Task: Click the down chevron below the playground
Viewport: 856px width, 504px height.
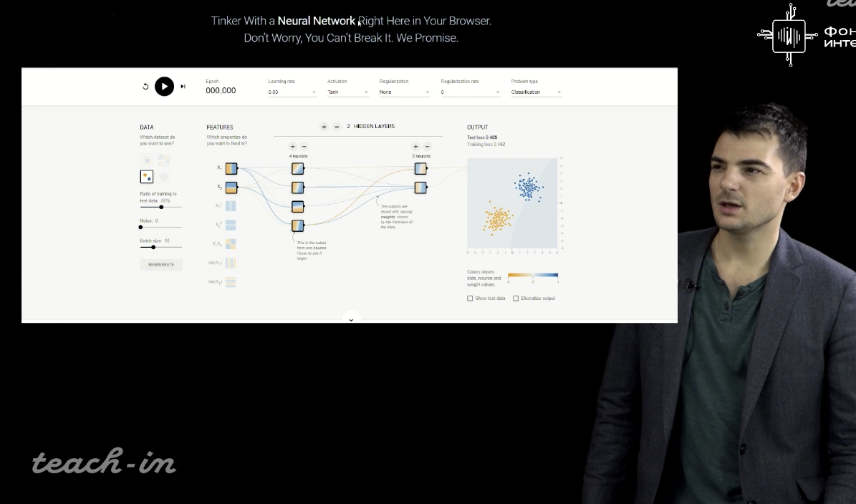Action: point(351,319)
